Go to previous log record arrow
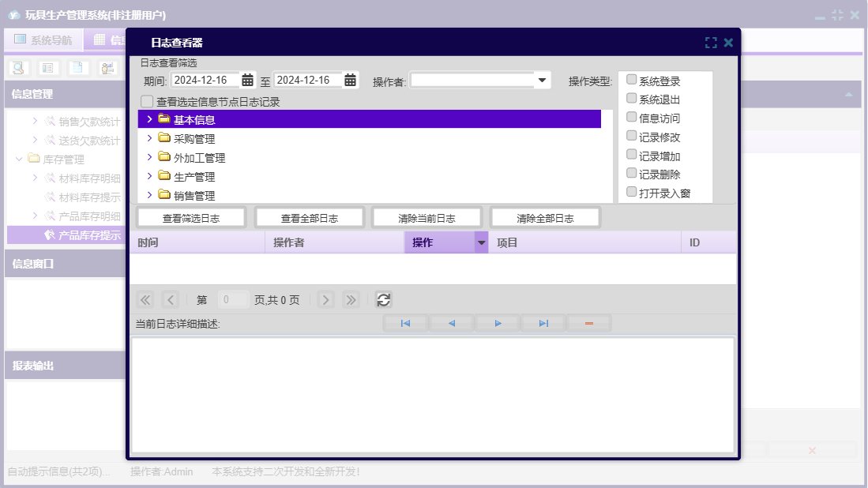The image size is (868, 488). click(x=452, y=324)
